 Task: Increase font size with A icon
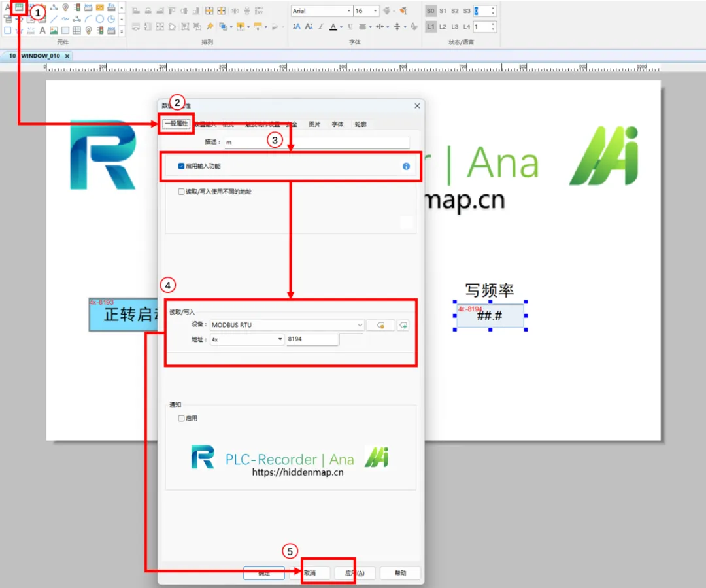(x=297, y=27)
